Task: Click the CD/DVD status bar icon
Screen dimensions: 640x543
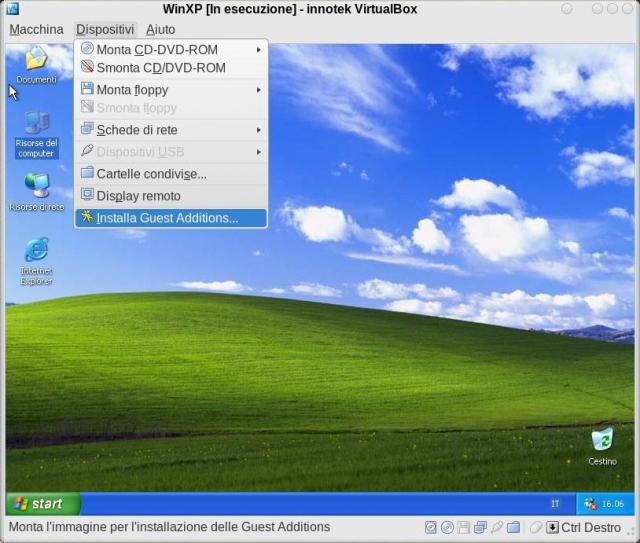Action: pyautogui.click(x=447, y=527)
